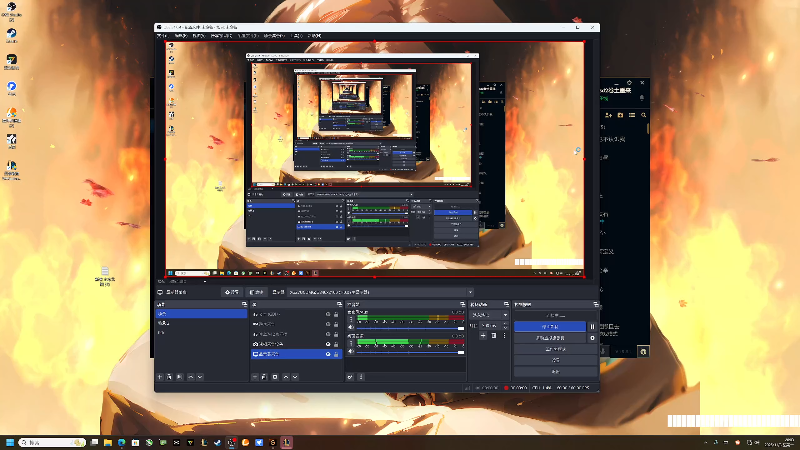Hide the video capture device source via its eye
Viewport: 800px width, 450px height.
click(328, 344)
